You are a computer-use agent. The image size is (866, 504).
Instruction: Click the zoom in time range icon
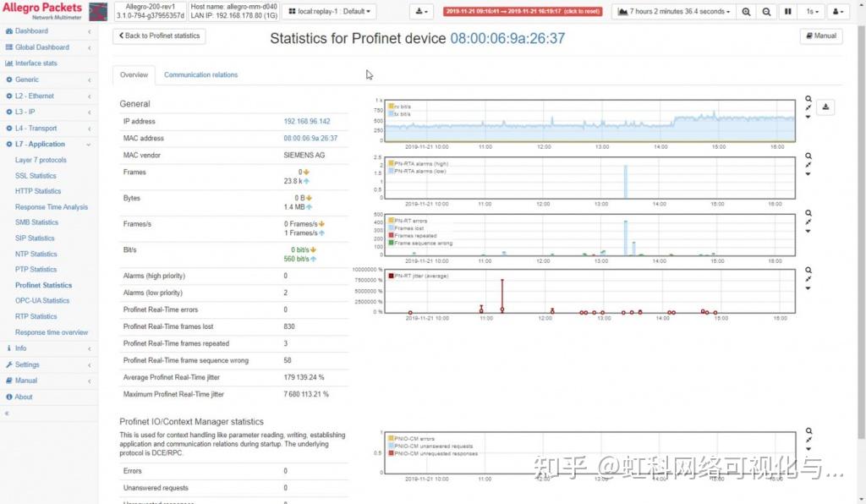click(746, 11)
